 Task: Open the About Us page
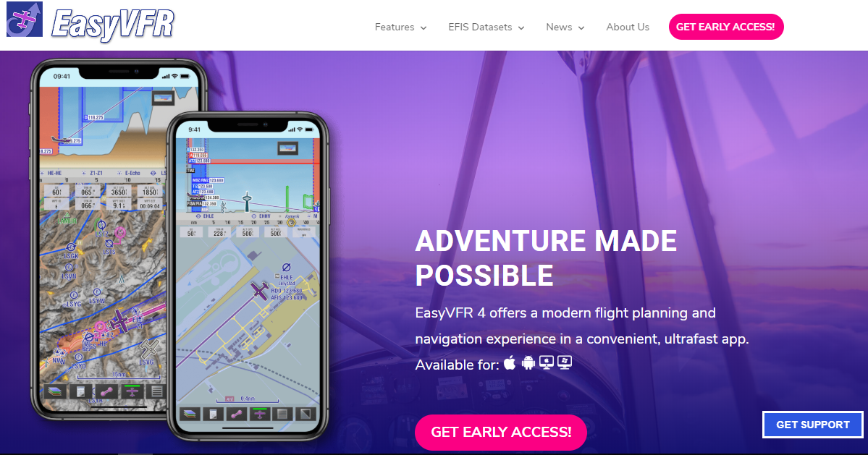(x=628, y=27)
